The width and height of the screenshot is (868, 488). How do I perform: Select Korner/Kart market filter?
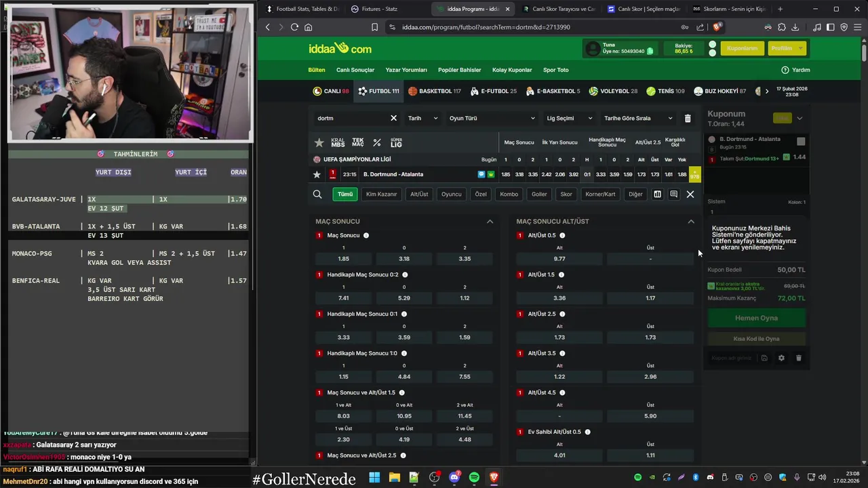click(600, 195)
